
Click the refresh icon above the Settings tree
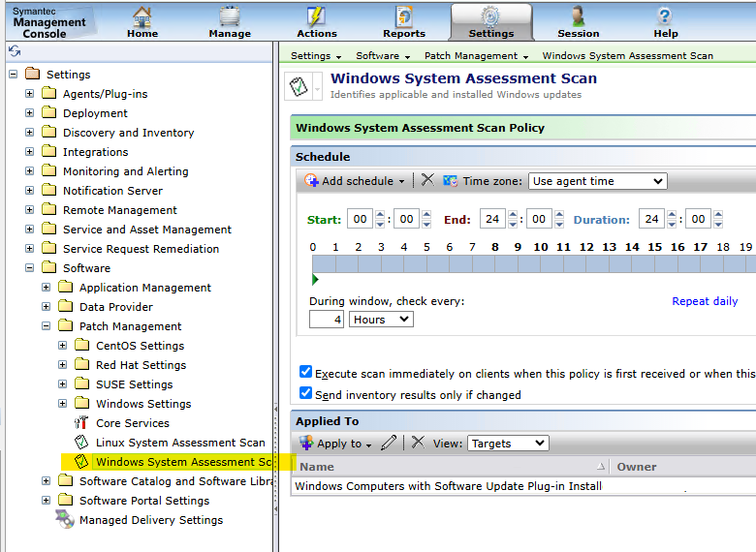click(x=14, y=51)
